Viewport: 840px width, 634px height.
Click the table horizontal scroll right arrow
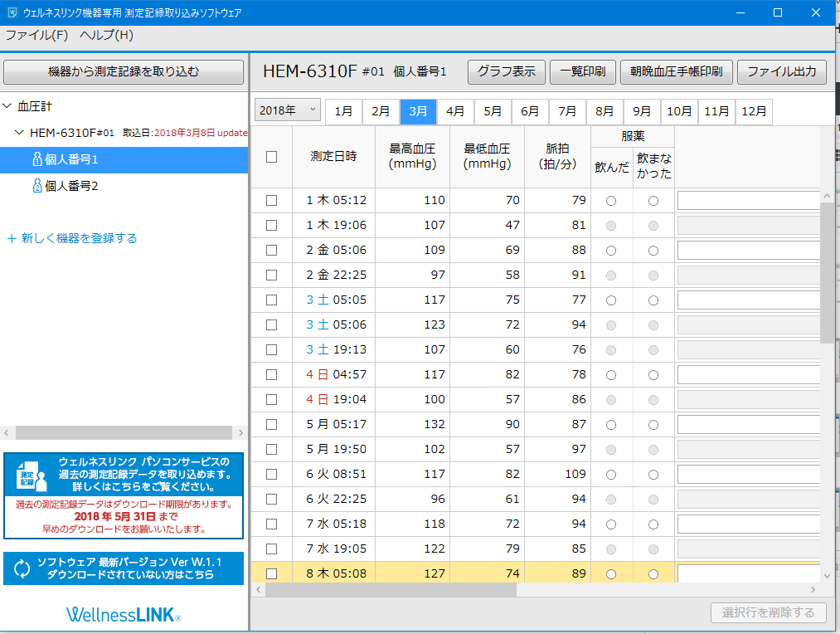[x=813, y=589]
